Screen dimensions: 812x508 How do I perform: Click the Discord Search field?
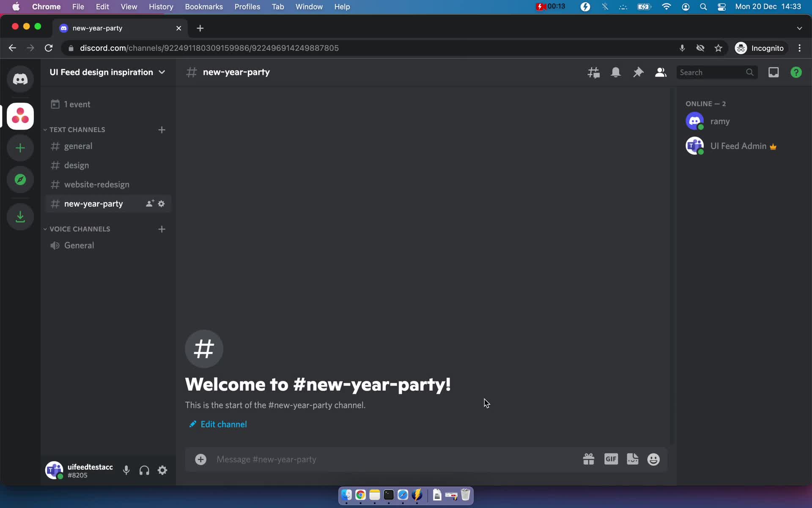pos(717,72)
